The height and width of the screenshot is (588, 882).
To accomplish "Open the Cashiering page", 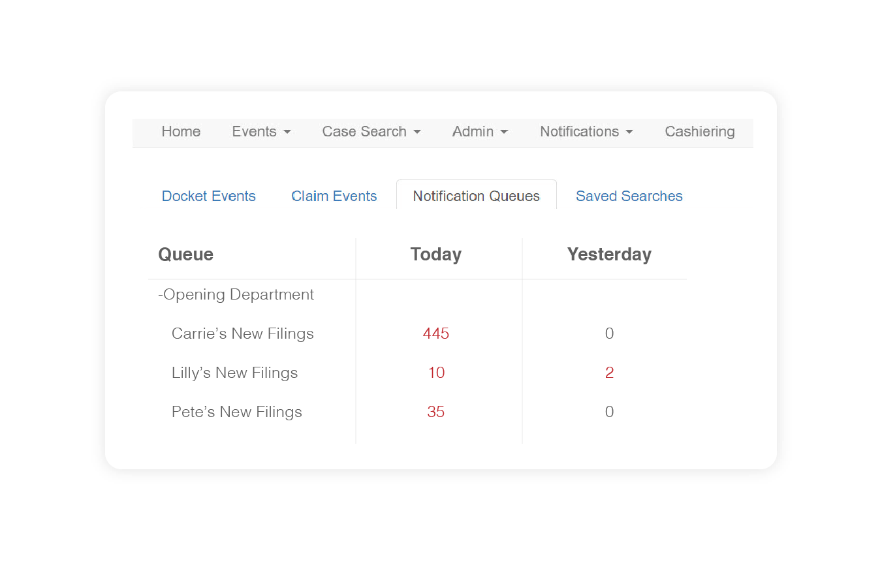I will pyautogui.click(x=699, y=132).
